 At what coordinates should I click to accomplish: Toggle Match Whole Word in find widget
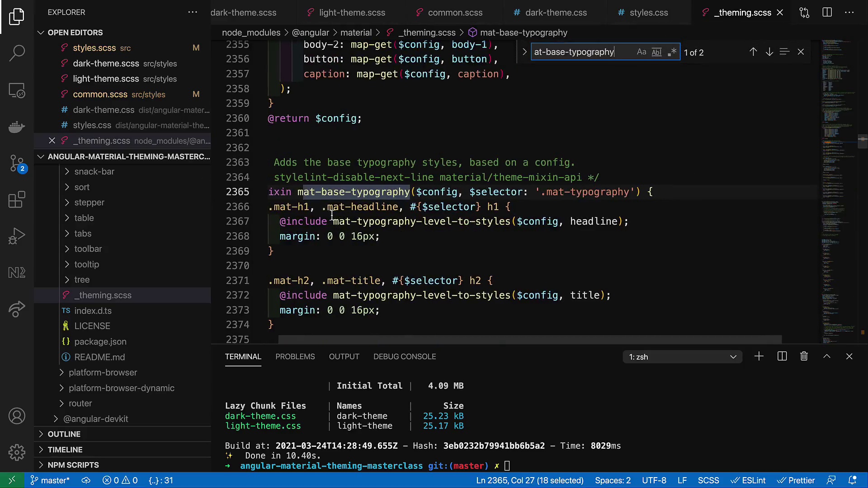point(656,52)
